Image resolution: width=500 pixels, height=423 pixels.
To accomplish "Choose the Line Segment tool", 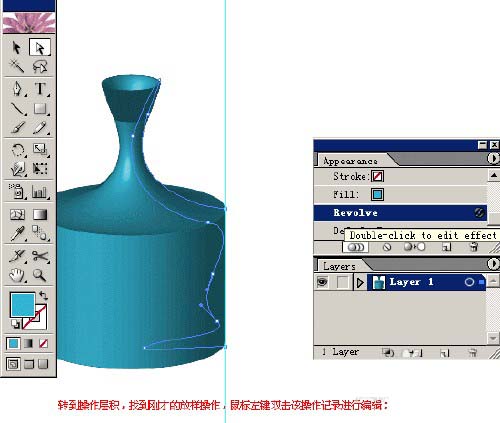I will (x=17, y=108).
